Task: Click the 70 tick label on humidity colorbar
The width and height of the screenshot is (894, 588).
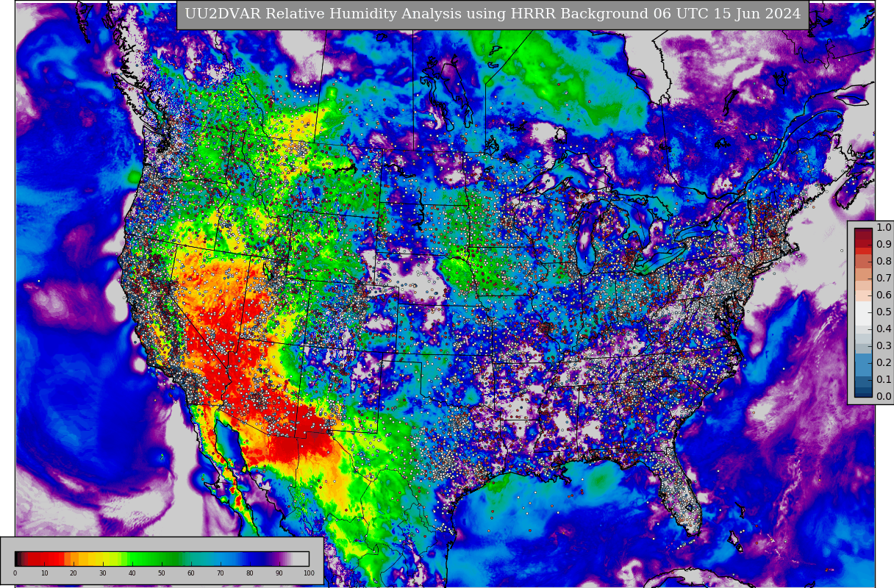Action: [221, 573]
